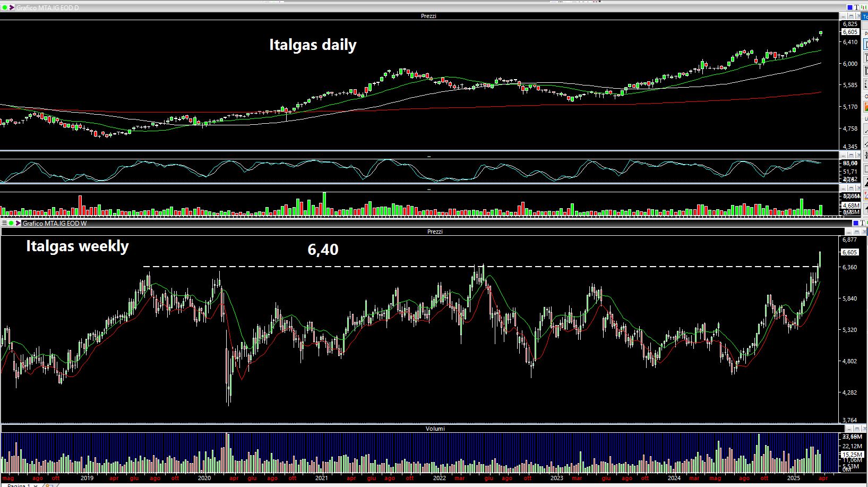868x487 pixels.
Task: Click the 'Grafico MTA.IG EOD D' window title
Action: pos(47,8)
